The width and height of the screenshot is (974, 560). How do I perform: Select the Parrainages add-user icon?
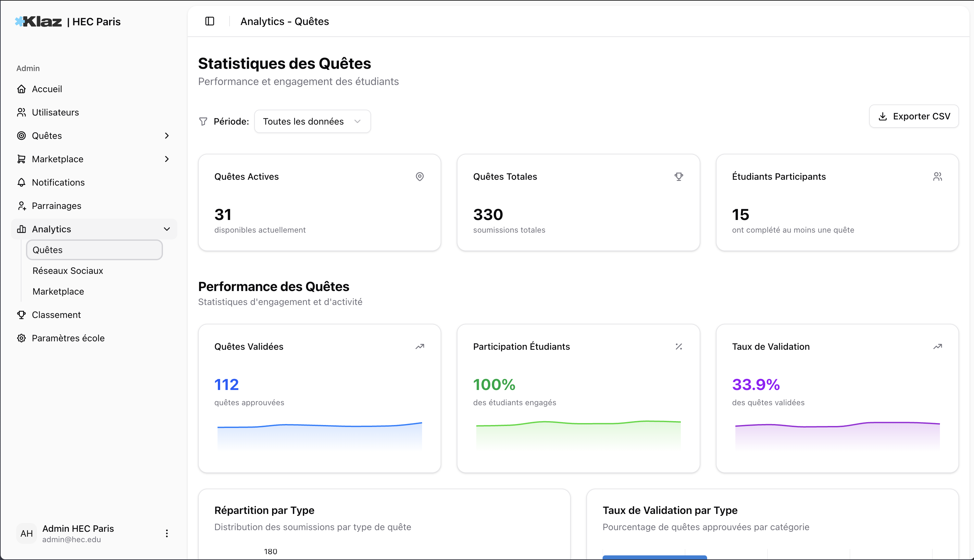22,205
